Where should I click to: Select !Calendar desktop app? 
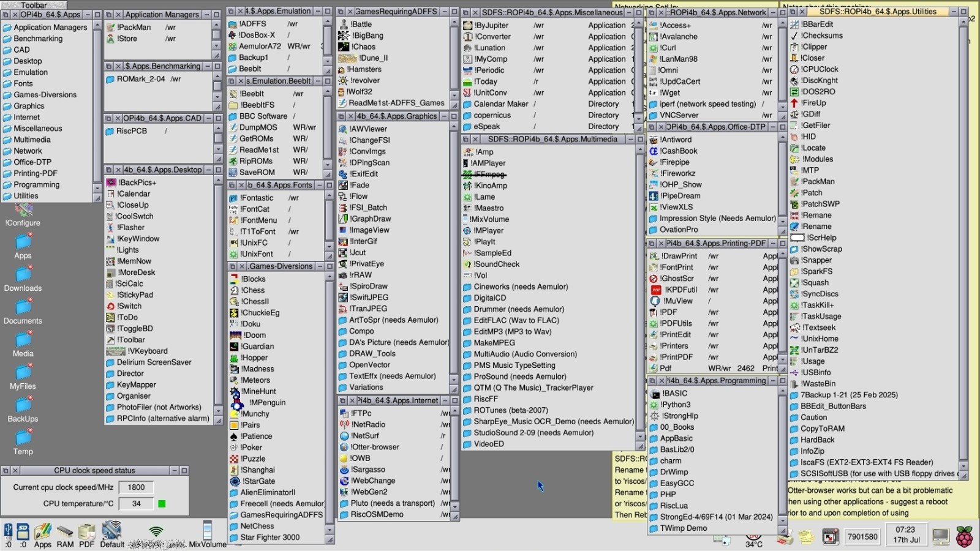click(128, 193)
